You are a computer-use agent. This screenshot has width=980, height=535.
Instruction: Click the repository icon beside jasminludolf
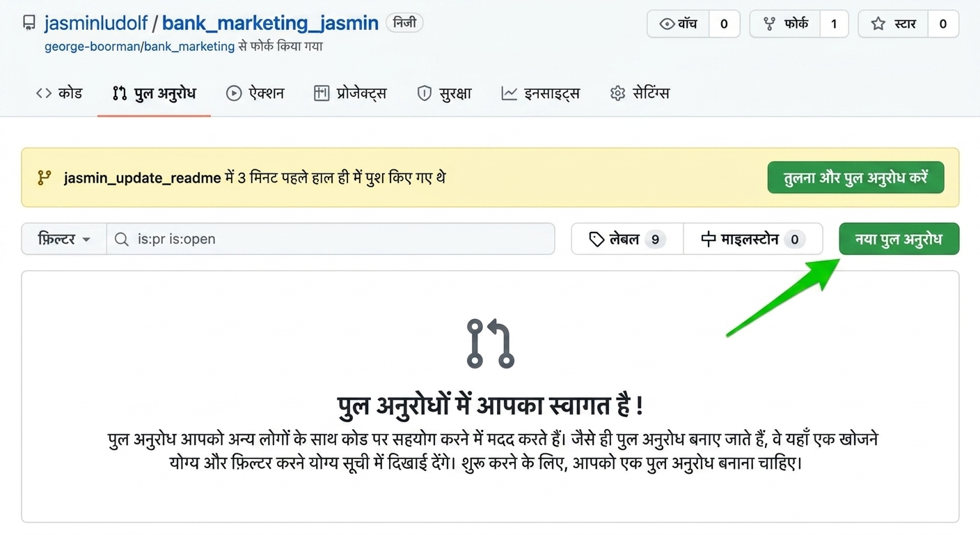(29, 23)
